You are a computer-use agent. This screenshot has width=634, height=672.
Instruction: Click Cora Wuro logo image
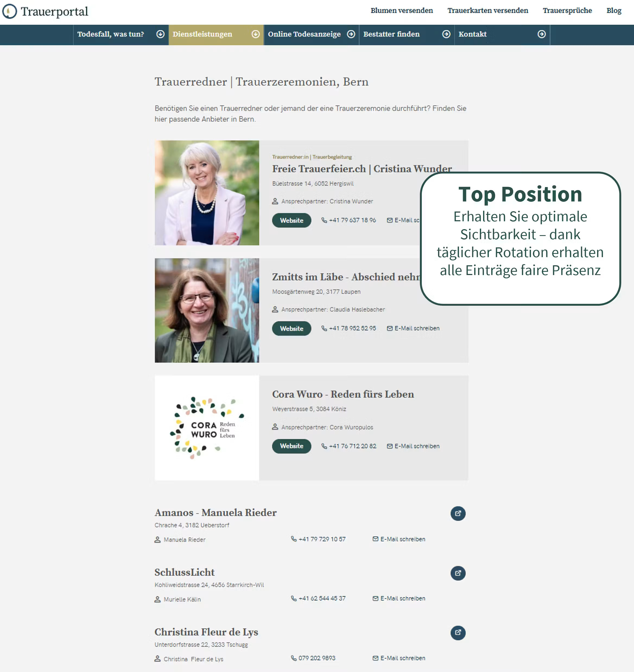click(207, 428)
